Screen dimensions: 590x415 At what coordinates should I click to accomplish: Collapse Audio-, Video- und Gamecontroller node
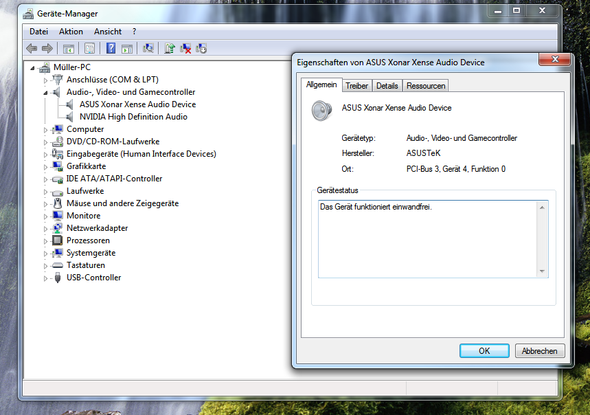click(46, 93)
